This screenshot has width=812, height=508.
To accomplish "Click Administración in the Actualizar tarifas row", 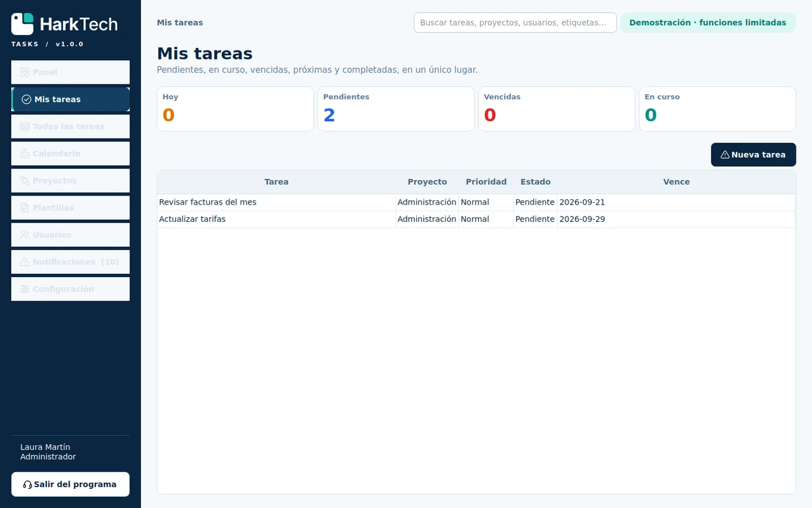I will coord(427,219).
